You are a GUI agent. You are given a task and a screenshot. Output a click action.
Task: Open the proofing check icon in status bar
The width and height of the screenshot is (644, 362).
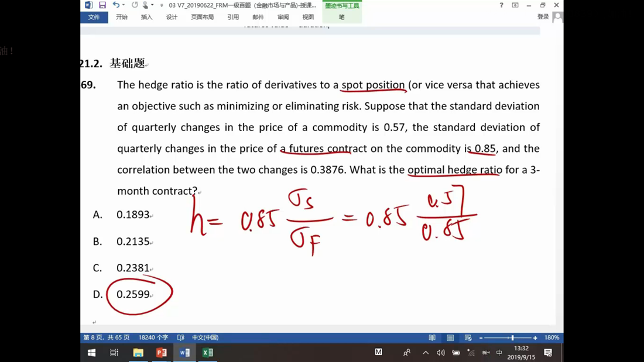coord(181,337)
